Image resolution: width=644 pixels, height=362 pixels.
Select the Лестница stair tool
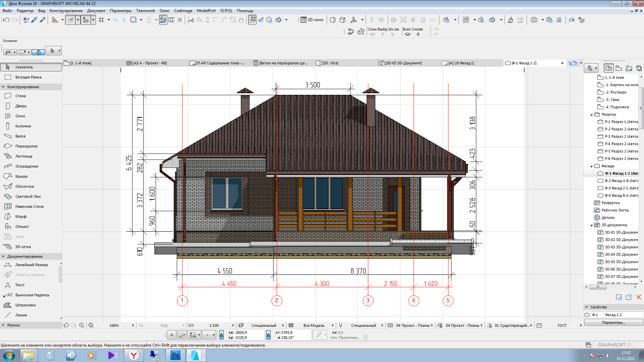23,156
